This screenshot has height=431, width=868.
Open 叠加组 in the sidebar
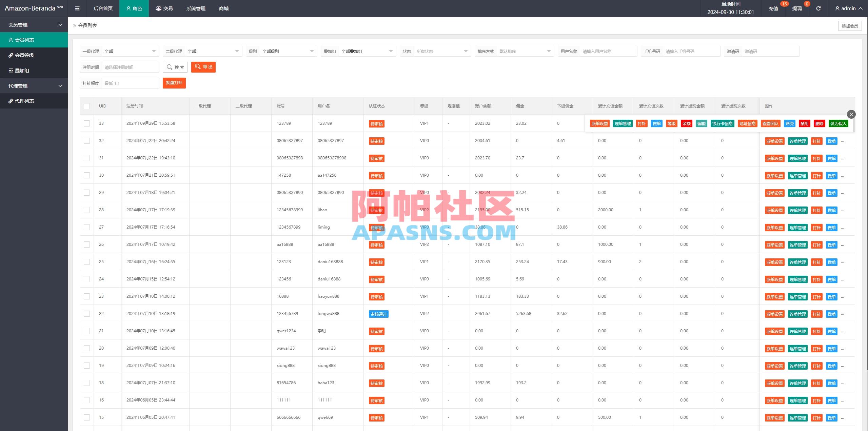pyautogui.click(x=22, y=71)
